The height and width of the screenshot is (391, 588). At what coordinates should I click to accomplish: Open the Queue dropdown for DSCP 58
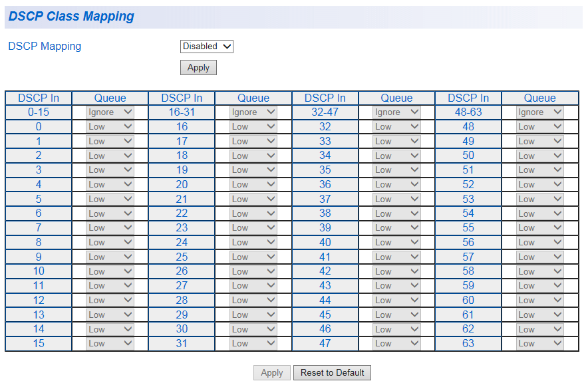pos(539,271)
